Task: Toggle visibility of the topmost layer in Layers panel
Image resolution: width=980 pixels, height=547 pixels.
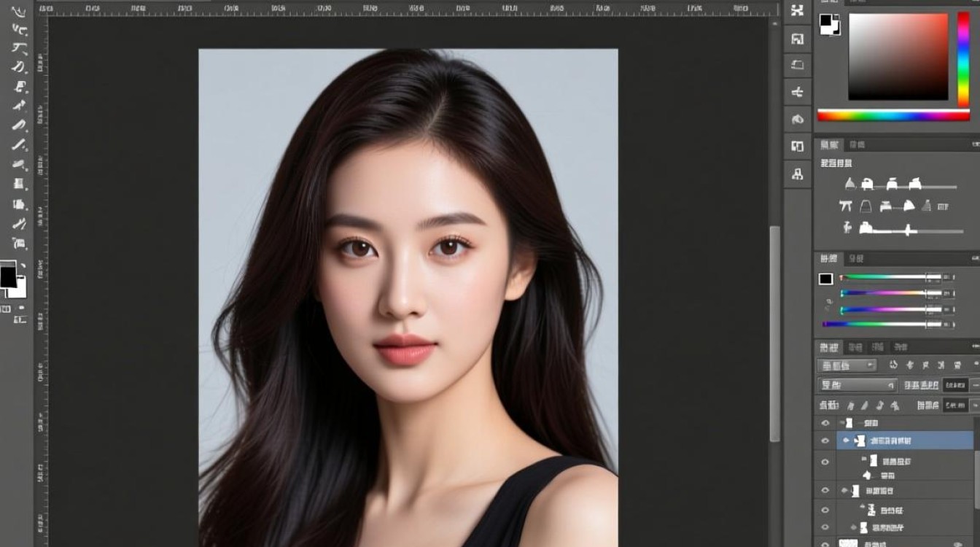Action: (x=825, y=423)
